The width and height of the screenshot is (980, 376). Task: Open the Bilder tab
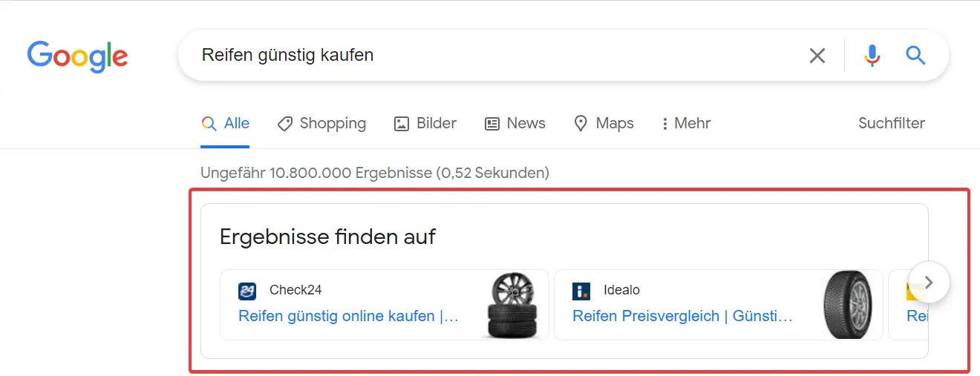coord(425,124)
